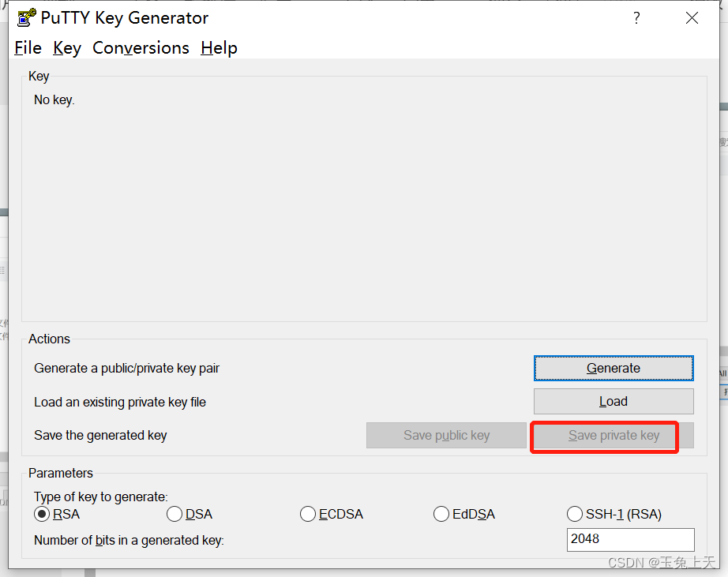Click the question mark help icon

coord(636,17)
